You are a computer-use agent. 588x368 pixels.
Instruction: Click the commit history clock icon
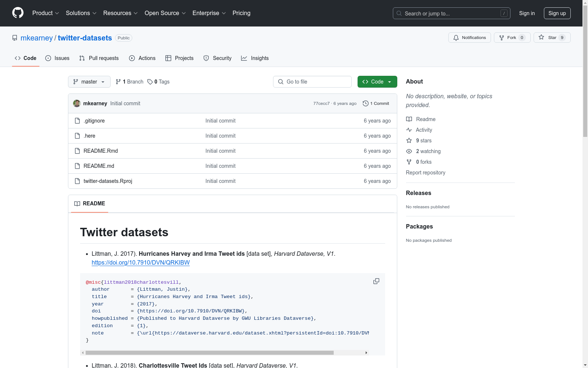(366, 103)
